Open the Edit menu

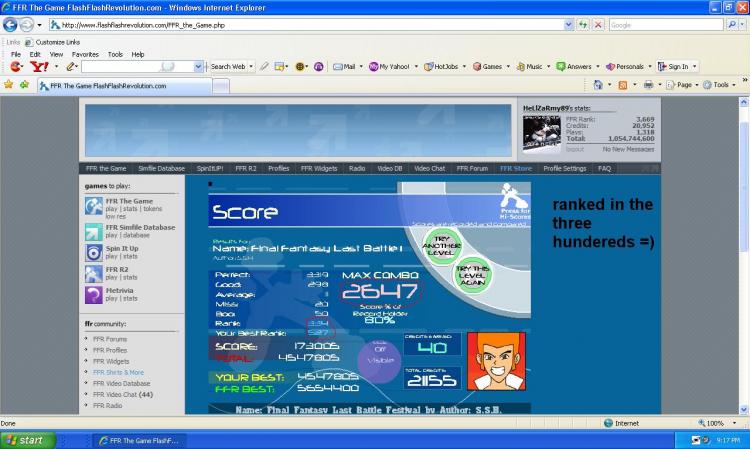(x=35, y=55)
